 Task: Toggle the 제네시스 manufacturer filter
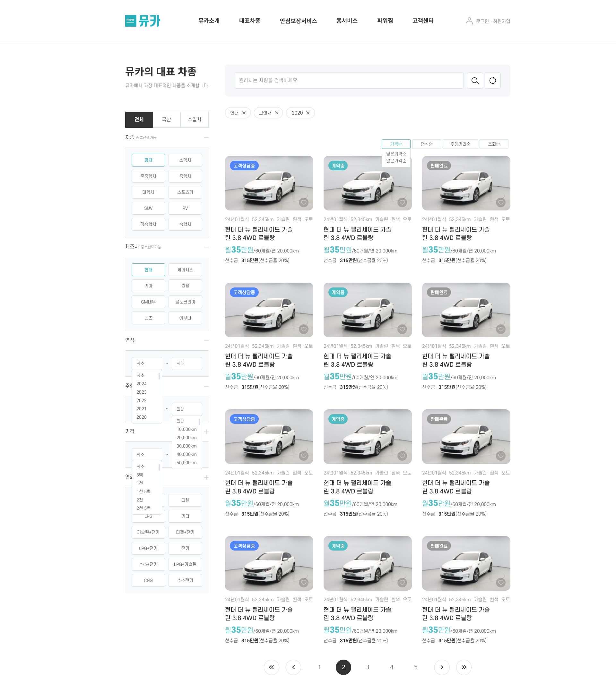click(185, 269)
